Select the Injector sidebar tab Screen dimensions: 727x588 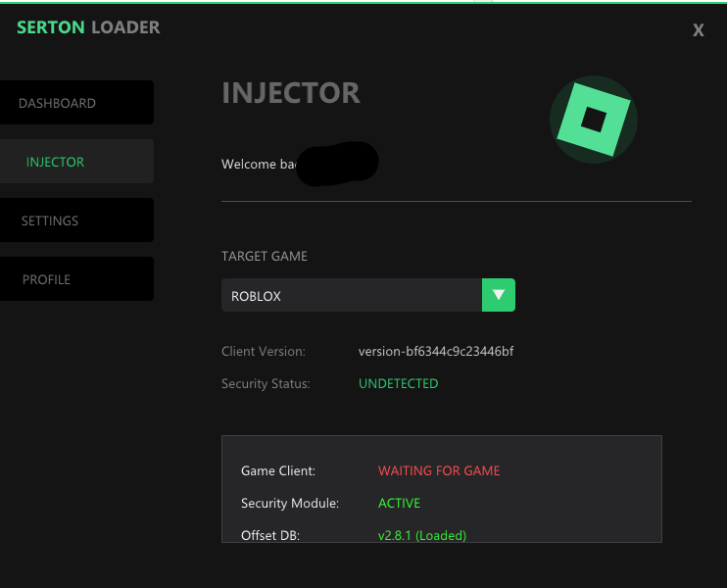76,162
